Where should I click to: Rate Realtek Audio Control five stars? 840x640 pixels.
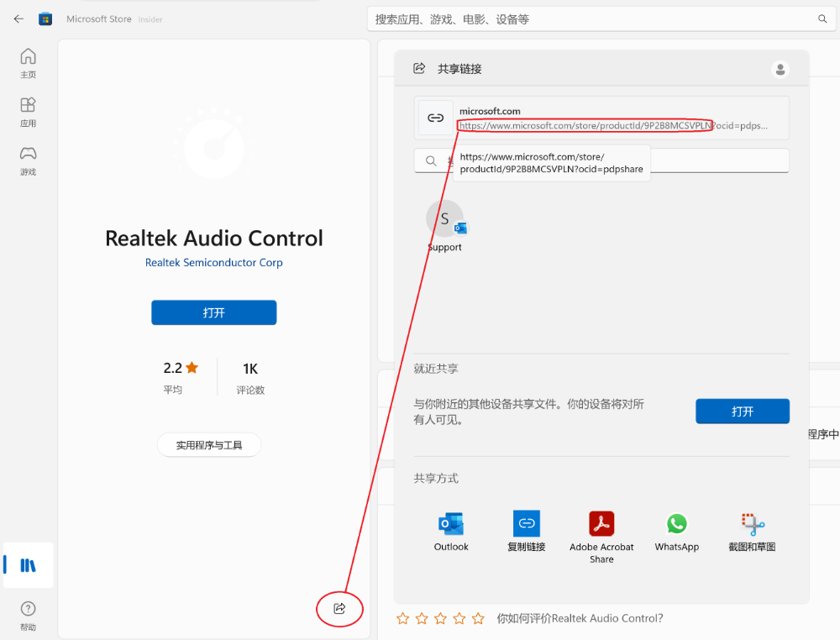pos(478,619)
